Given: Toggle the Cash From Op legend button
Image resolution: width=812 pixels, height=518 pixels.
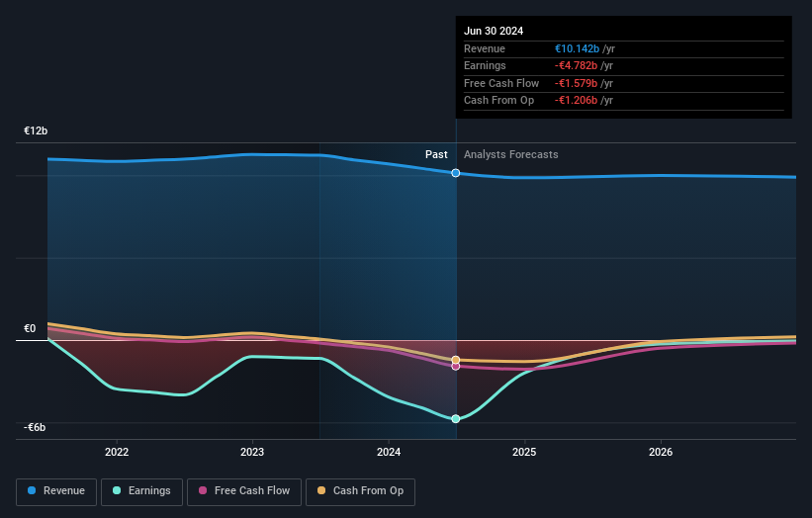Looking at the screenshot, I should pos(360,491).
